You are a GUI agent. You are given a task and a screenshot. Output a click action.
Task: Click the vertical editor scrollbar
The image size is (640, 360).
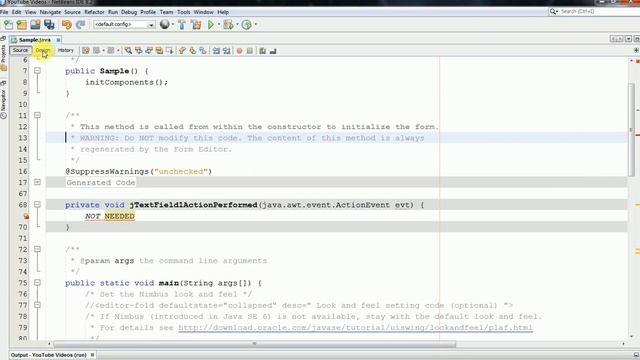click(631, 130)
